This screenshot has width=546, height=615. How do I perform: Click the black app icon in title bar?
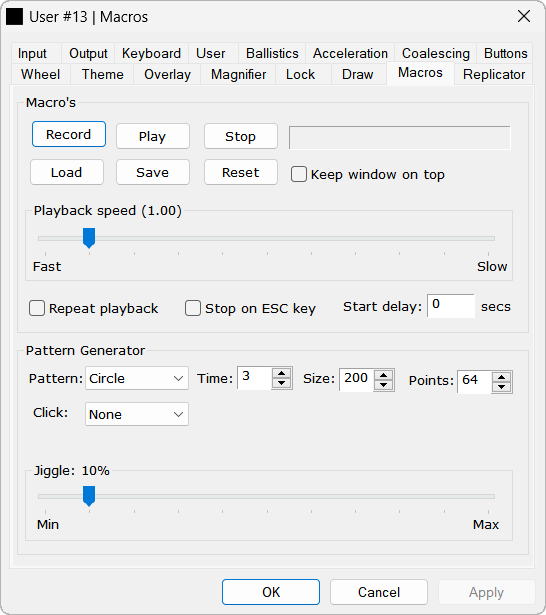point(15,16)
